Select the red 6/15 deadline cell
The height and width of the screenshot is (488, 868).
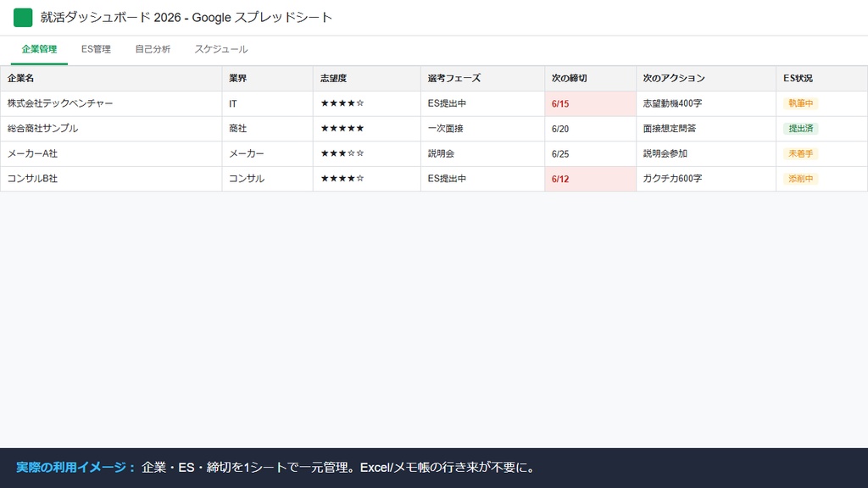click(590, 103)
